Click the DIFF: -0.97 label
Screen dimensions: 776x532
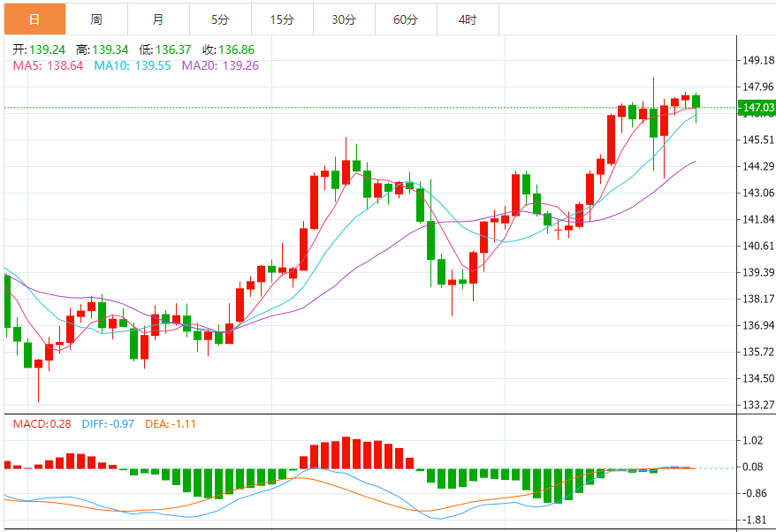click(x=108, y=424)
